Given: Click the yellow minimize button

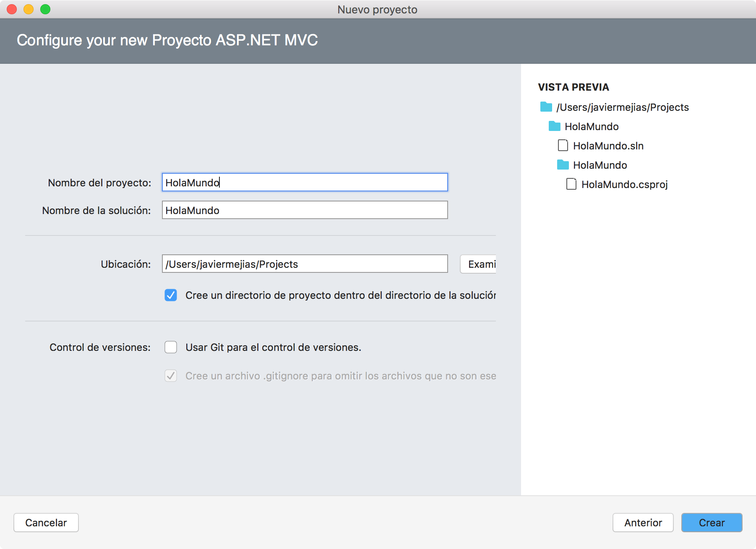Looking at the screenshot, I should point(29,9).
